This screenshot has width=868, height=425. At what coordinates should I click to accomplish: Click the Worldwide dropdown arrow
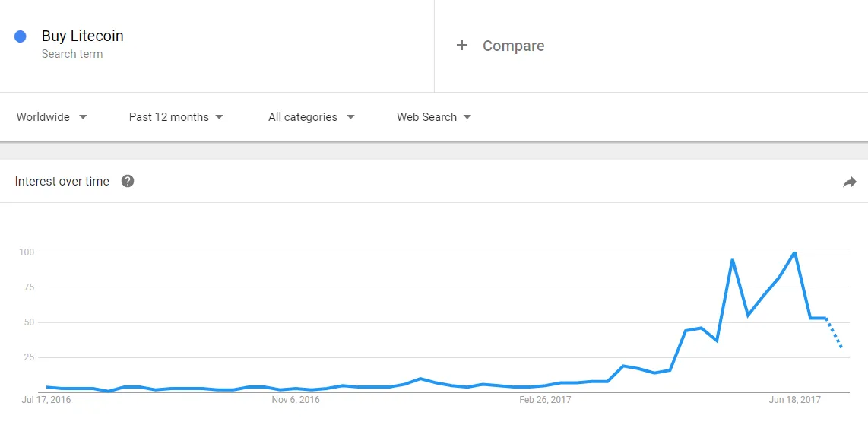(x=83, y=117)
